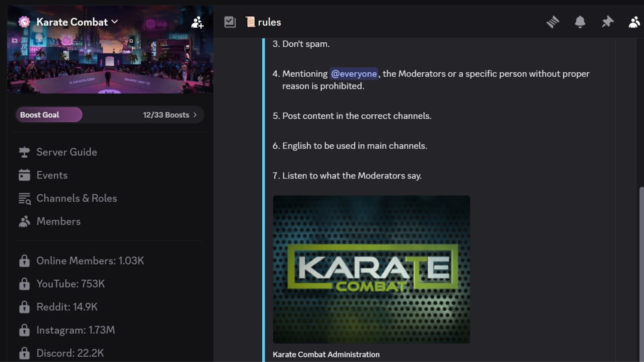Click the lock icon beside Online Members
This screenshot has width=644, height=362.
[x=24, y=261]
